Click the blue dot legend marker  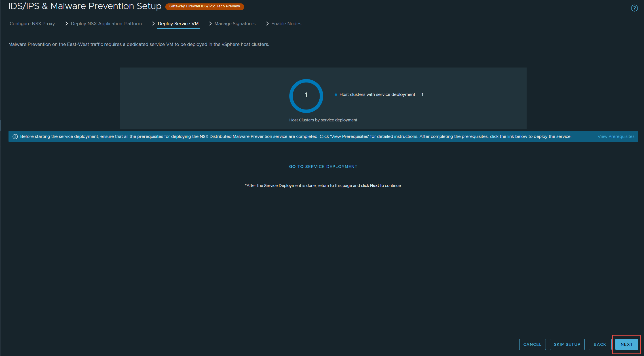(x=336, y=94)
